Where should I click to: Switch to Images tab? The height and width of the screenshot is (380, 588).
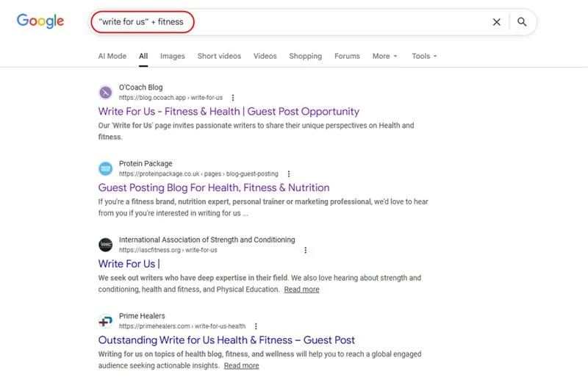(x=173, y=56)
